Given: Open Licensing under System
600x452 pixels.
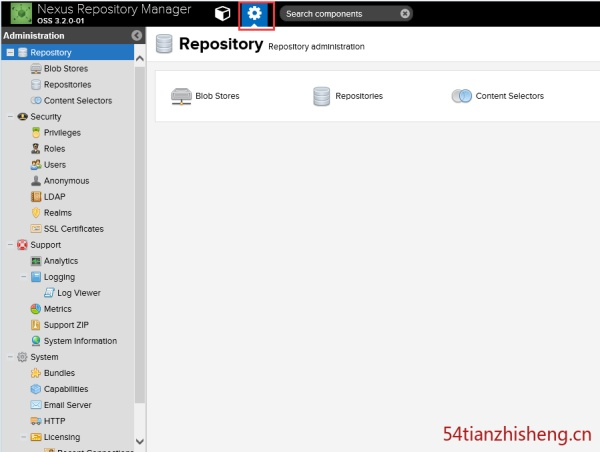Looking at the screenshot, I should [62, 437].
